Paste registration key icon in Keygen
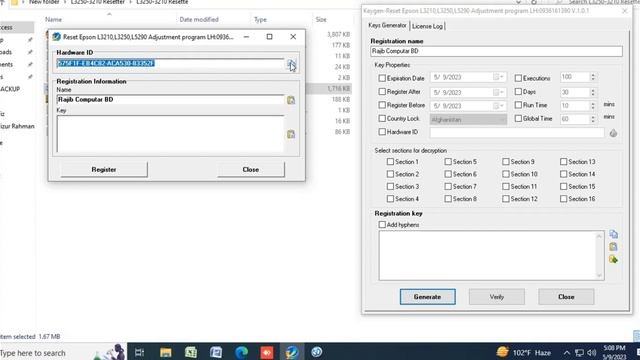The height and width of the screenshot is (360, 640). coord(613,247)
